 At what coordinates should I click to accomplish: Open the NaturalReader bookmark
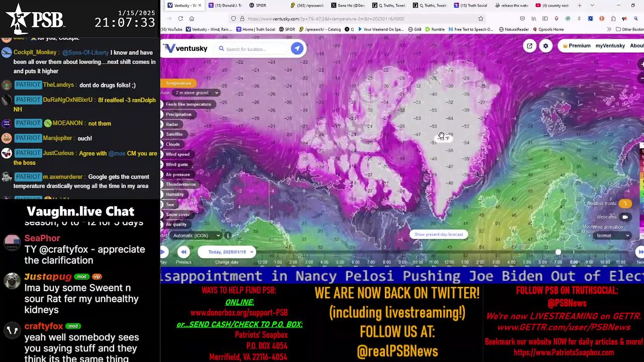coord(514,29)
